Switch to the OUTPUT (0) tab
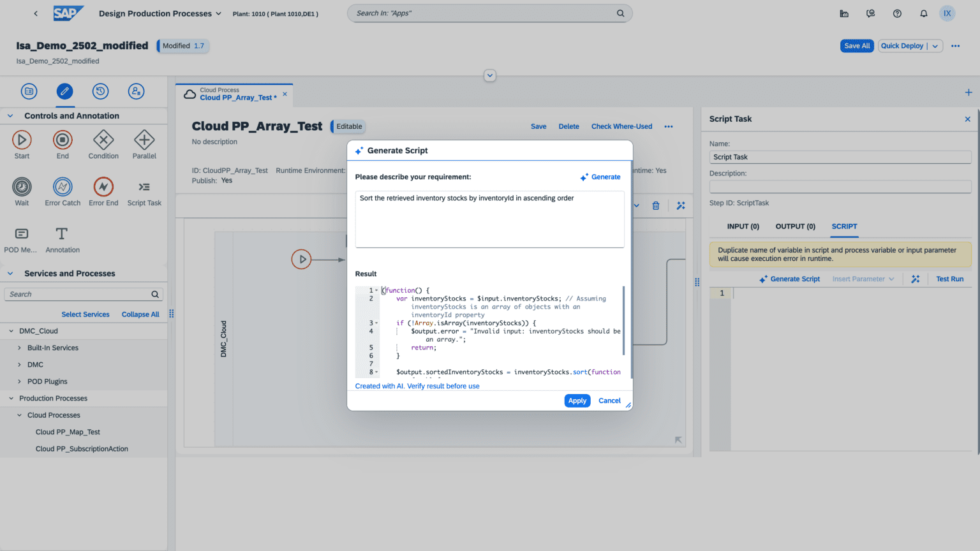This screenshot has width=980, height=551. (x=795, y=226)
